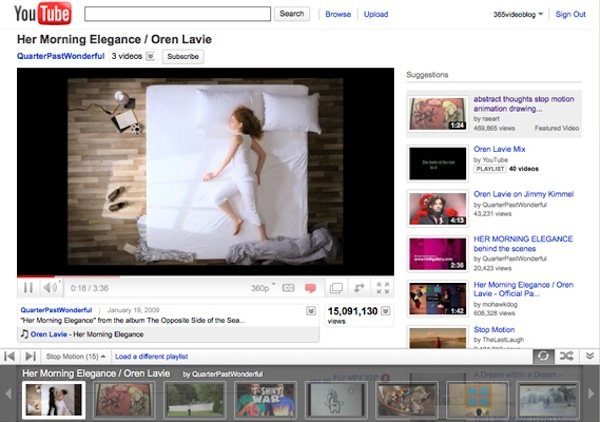Open Her Morning Elegance Official Pa... suggestion
Screen dimensions: 600x422
click(x=523, y=289)
